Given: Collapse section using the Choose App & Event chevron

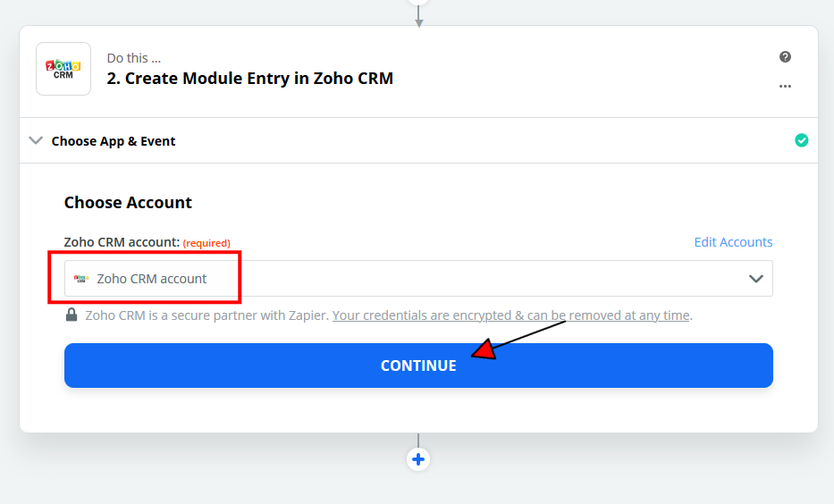Looking at the screenshot, I should pos(36,140).
